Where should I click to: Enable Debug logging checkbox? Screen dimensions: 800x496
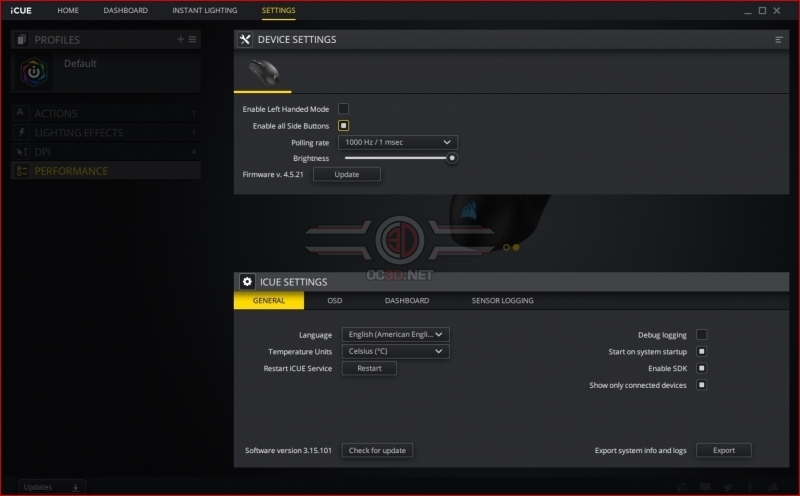point(702,335)
